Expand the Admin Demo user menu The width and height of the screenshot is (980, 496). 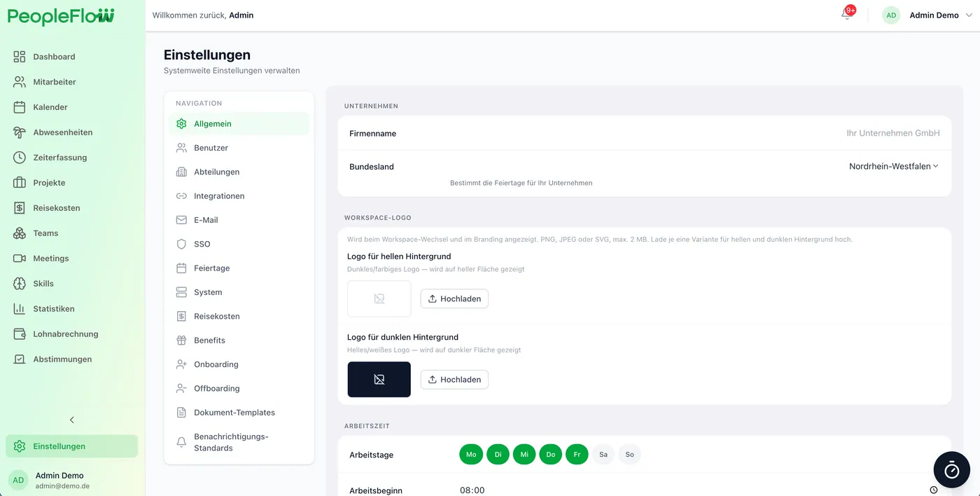click(929, 15)
